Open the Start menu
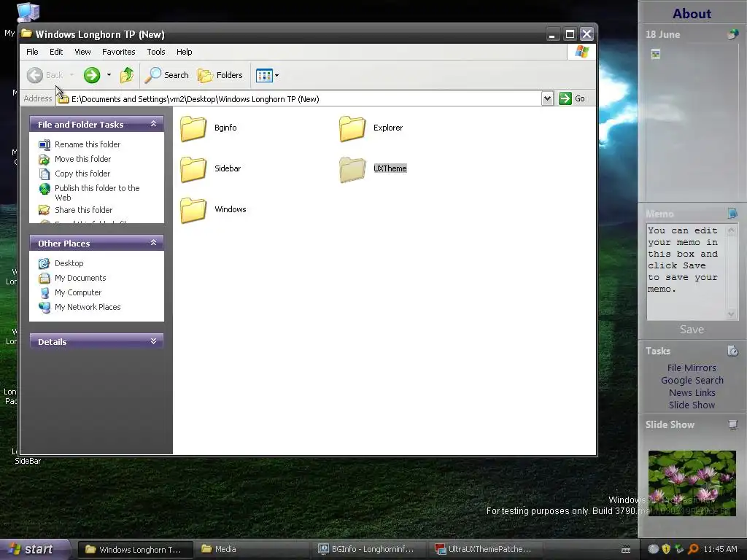This screenshot has width=747, height=560. (x=32, y=549)
